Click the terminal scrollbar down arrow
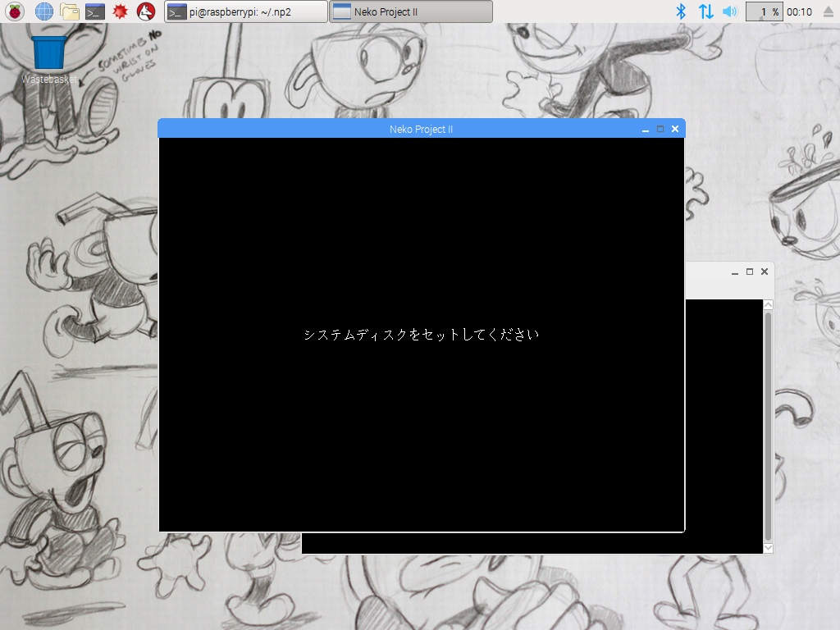 768,547
